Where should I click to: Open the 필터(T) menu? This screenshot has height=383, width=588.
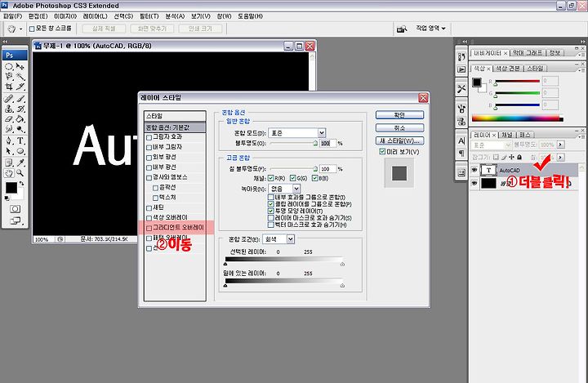pos(149,16)
